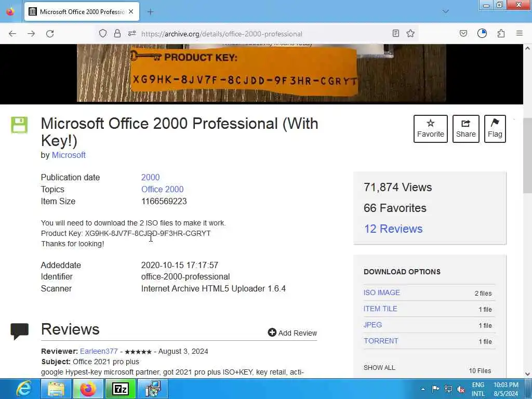Screen dimensions: 532x399
Task: Click the Favorite button
Action: click(x=431, y=129)
